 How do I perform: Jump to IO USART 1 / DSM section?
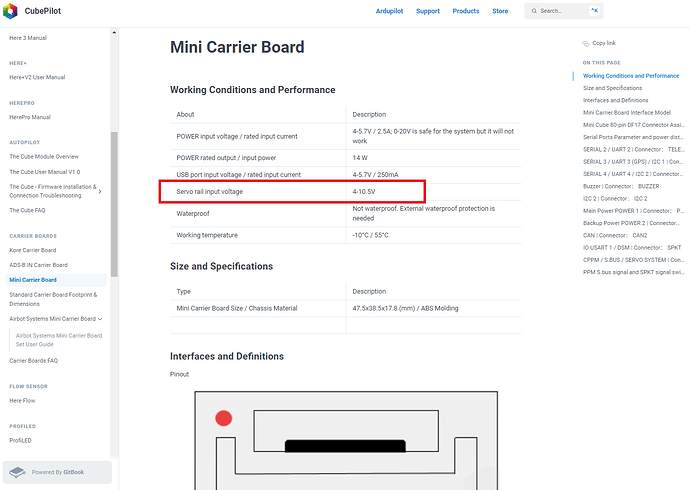[632, 248]
